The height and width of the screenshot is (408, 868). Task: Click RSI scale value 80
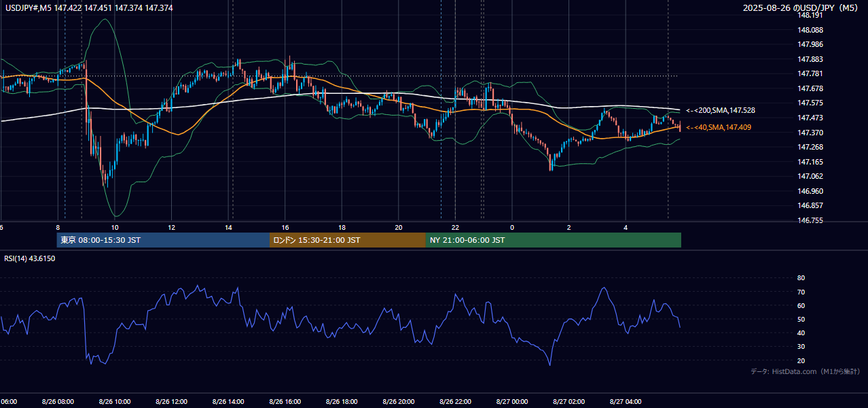(x=801, y=278)
